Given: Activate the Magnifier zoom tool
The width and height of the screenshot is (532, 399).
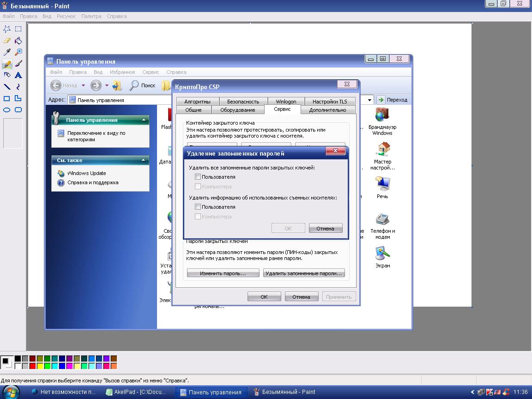Looking at the screenshot, I should (18, 52).
